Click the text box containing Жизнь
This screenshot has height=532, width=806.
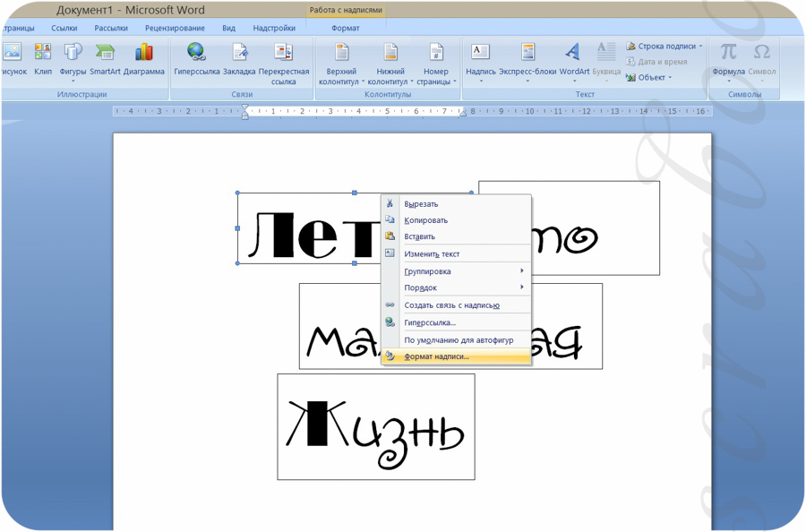point(376,426)
